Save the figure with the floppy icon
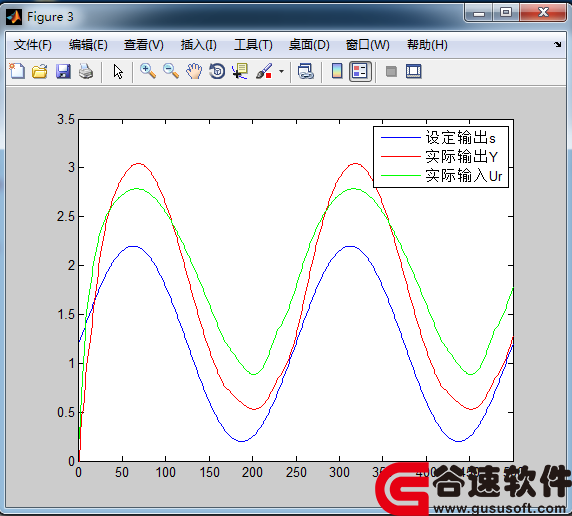The image size is (572, 516). click(63, 71)
